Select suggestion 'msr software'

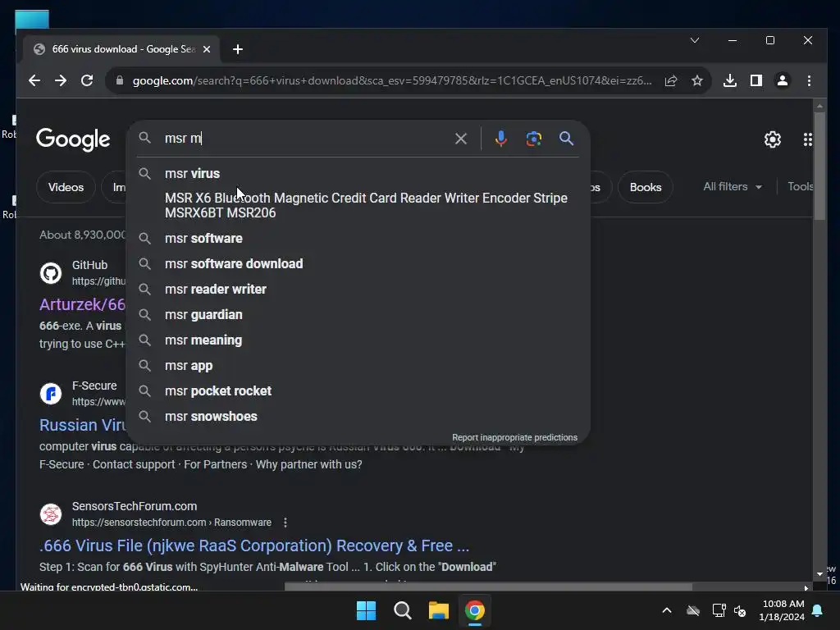click(x=358, y=239)
